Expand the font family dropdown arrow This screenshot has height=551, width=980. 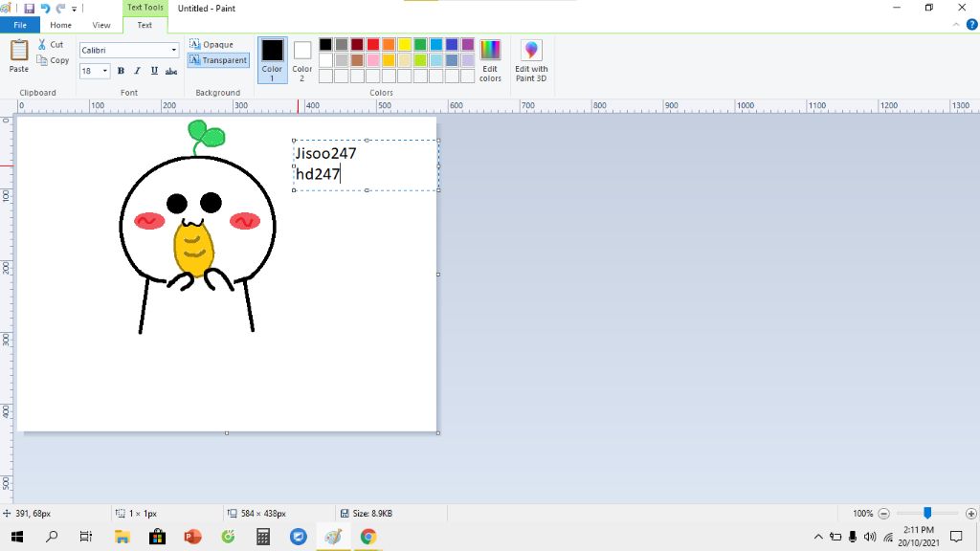click(174, 50)
